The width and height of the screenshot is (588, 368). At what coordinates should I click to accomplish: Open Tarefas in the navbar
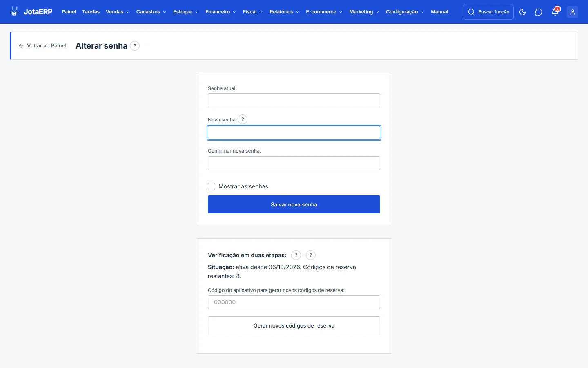91,12
